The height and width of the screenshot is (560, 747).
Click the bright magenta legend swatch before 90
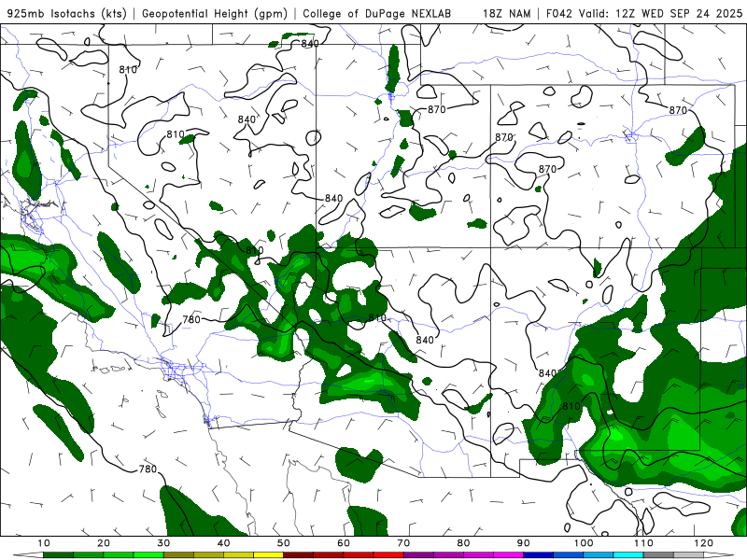point(508,555)
